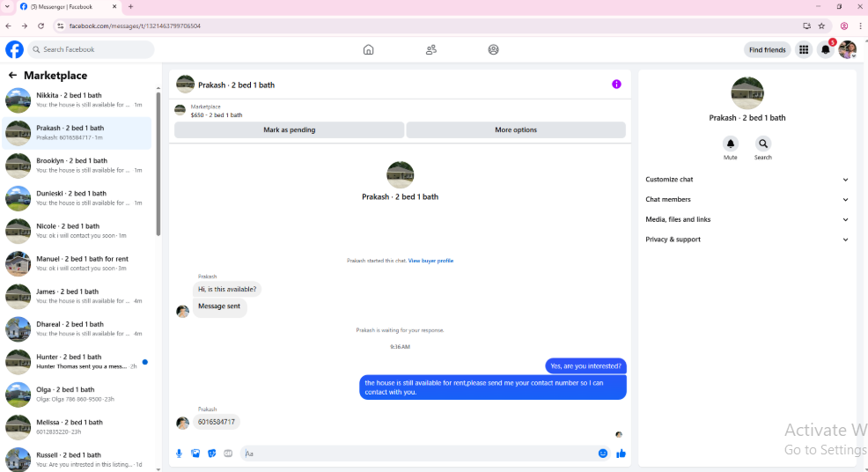This screenshot has height=472, width=868.
Task: Open the tab search dropdown arrow
Action: tap(7, 7)
